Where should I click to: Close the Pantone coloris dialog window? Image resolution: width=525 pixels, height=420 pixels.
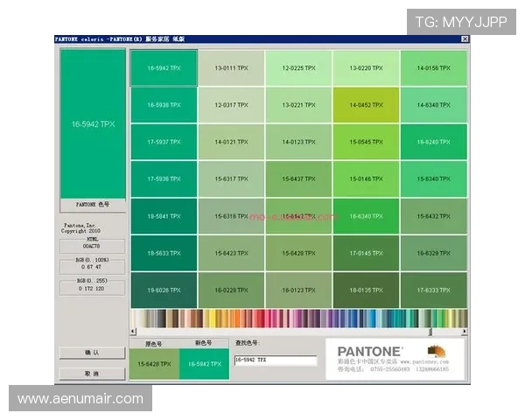[x=465, y=39]
